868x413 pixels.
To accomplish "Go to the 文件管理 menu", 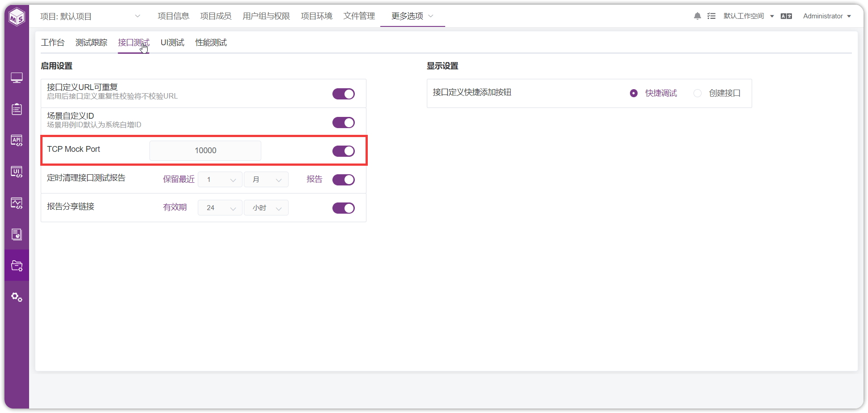I will (x=359, y=16).
